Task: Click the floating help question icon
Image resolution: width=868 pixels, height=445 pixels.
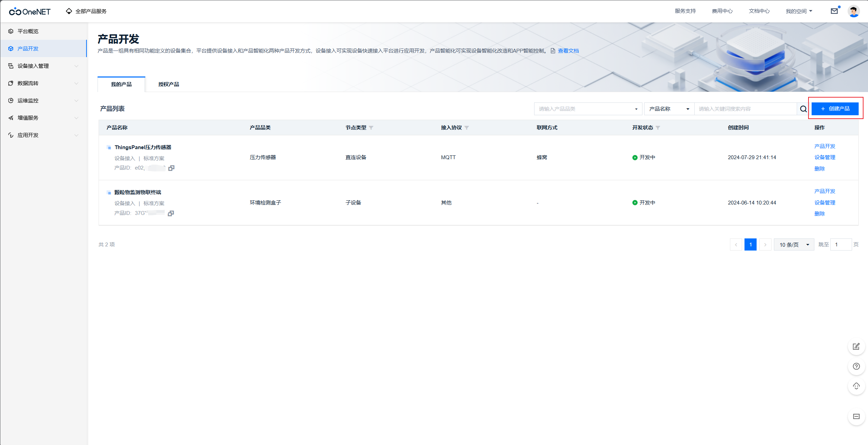Action: pyautogui.click(x=856, y=366)
